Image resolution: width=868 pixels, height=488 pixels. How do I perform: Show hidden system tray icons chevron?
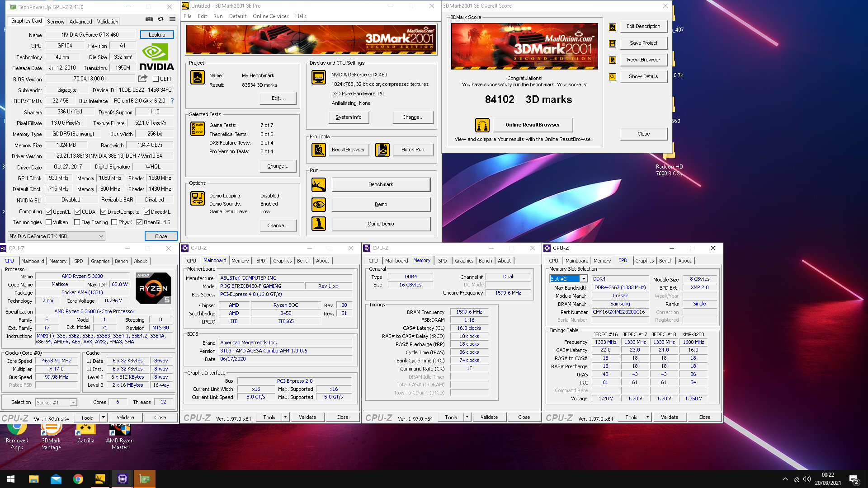785,479
